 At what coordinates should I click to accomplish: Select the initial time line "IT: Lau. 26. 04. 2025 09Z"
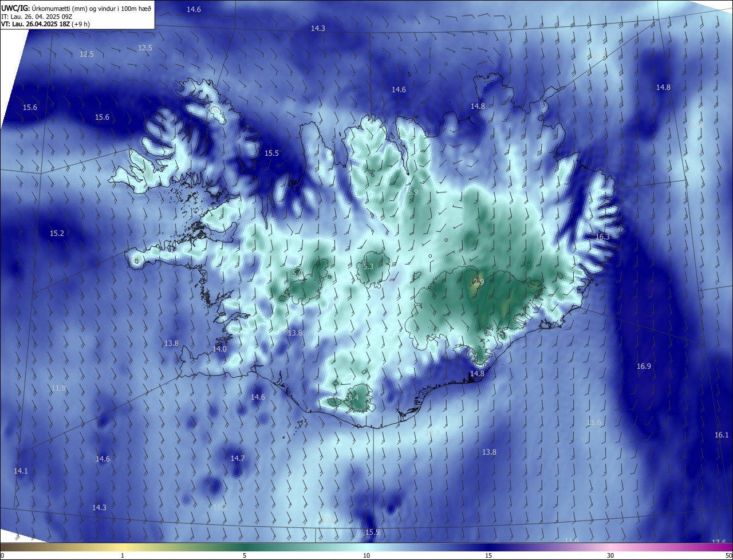[x=37, y=17]
